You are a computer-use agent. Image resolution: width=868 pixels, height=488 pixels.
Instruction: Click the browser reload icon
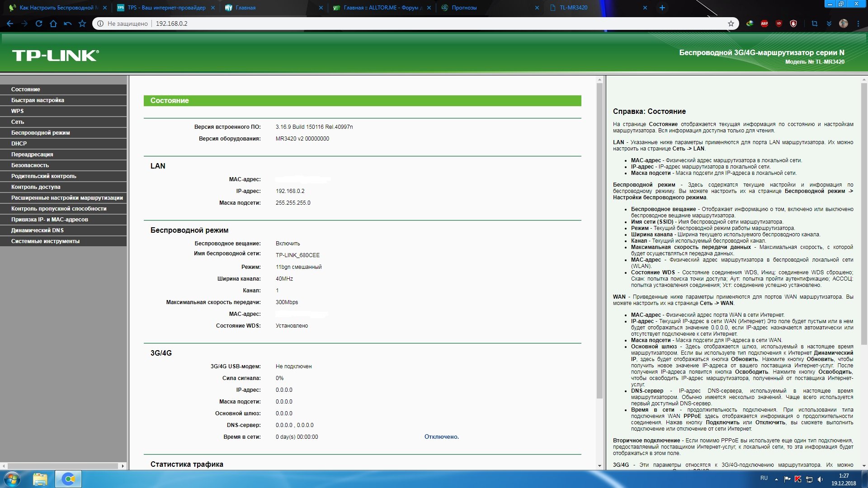click(39, 23)
